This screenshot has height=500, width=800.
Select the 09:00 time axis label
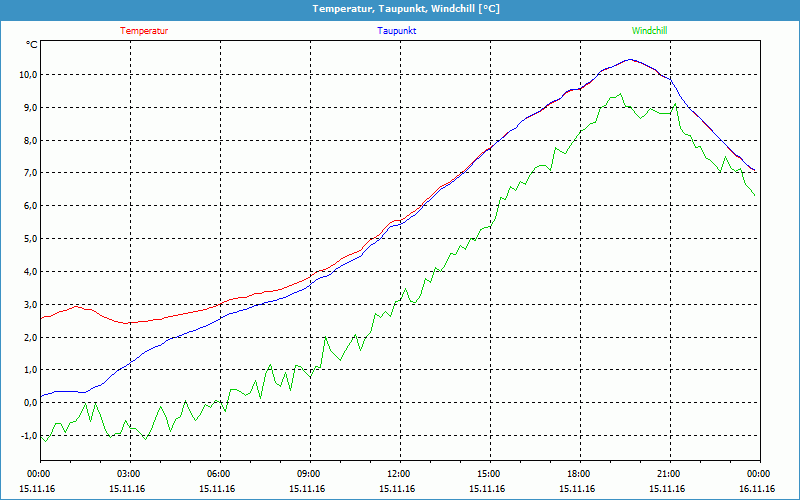coord(308,474)
